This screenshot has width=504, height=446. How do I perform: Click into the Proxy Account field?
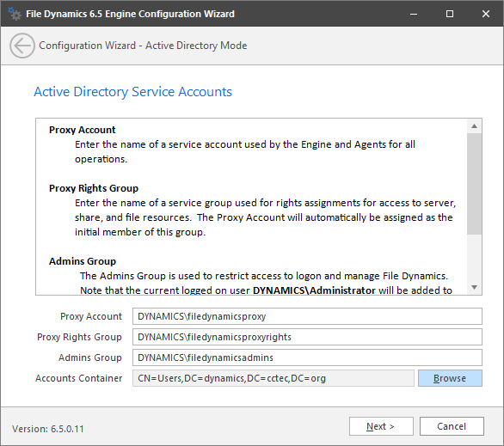307,316
